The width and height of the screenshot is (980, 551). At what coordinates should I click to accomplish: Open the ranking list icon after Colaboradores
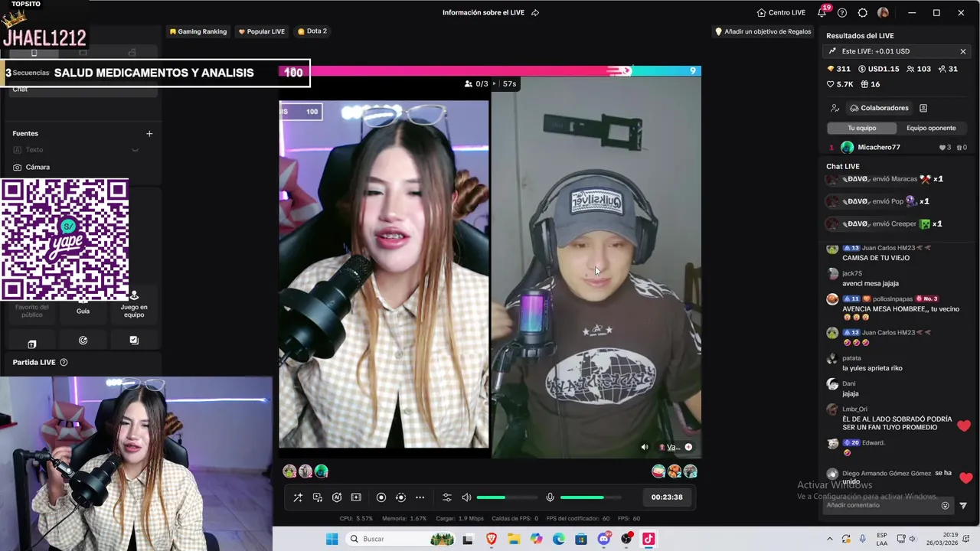(923, 109)
